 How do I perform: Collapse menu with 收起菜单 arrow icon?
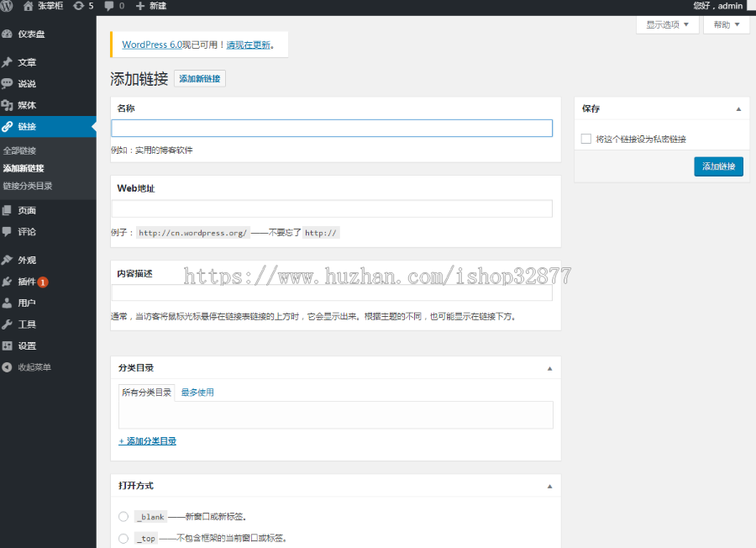click(x=7, y=367)
